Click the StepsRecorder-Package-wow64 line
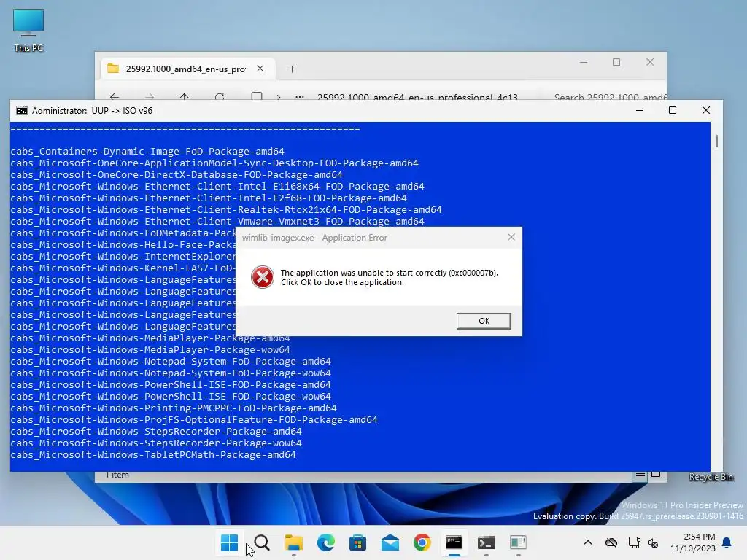Viewport: 747px width, 560px height. pos(156,443)
